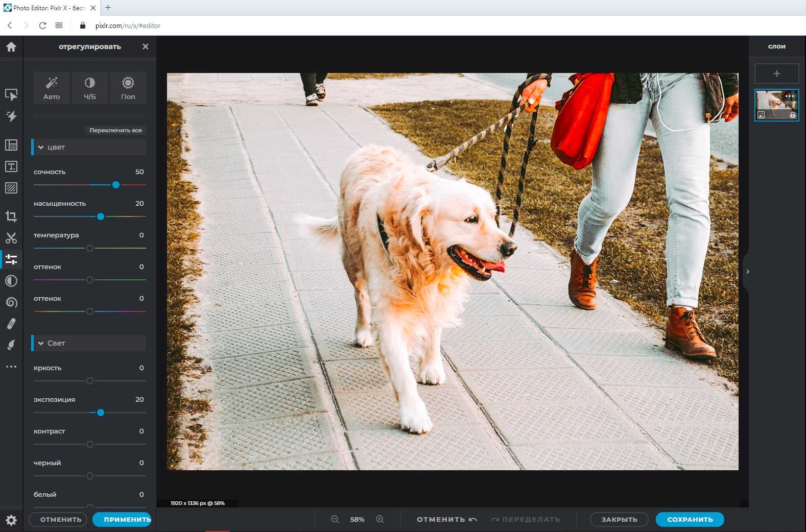Select the heal bandage tool

[x=11, y=324]
